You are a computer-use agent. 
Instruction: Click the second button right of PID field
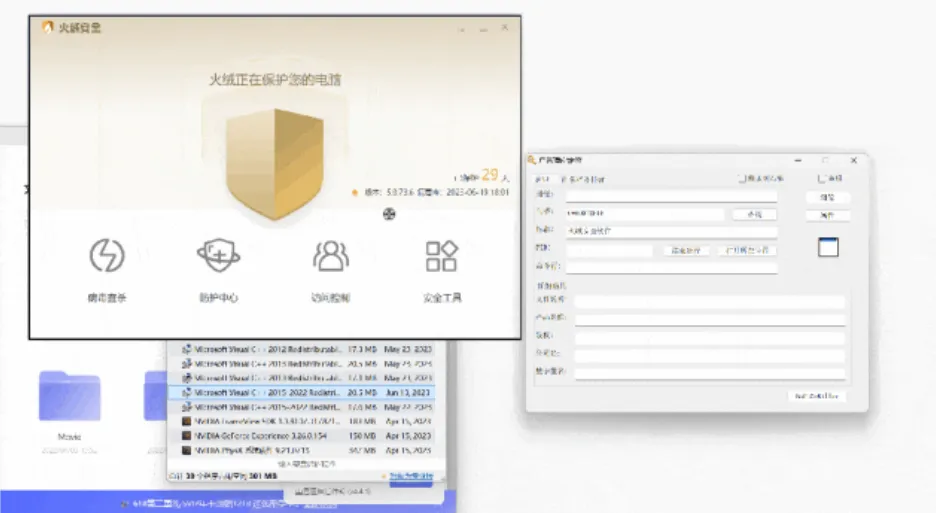coord(747,250)
